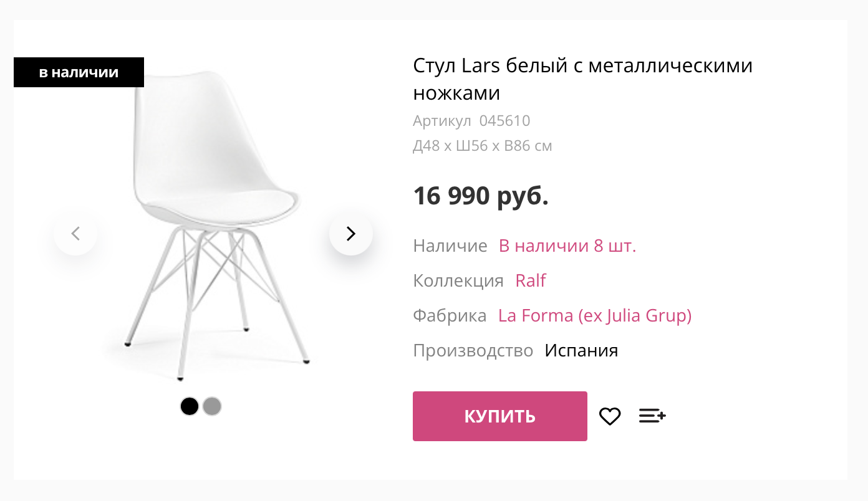Click the country value Испания

tap(581, 350)
